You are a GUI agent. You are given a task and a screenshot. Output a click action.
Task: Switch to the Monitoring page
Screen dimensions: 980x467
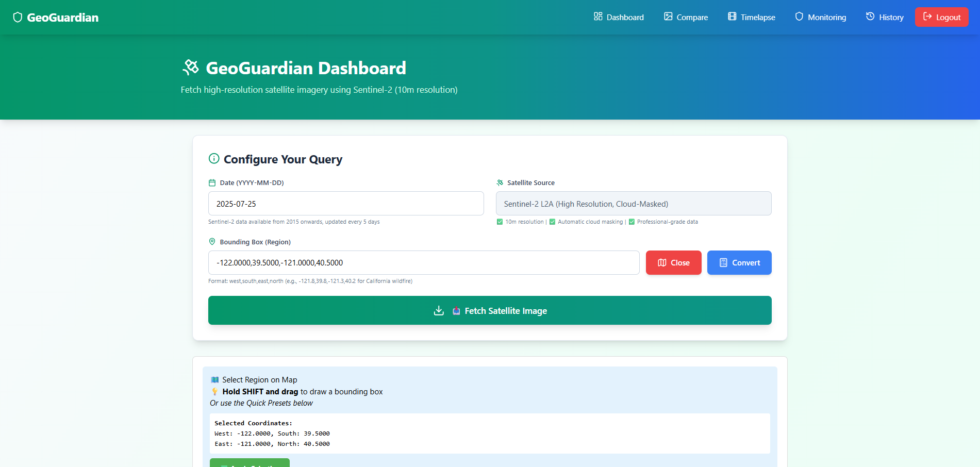coord(820,17)
